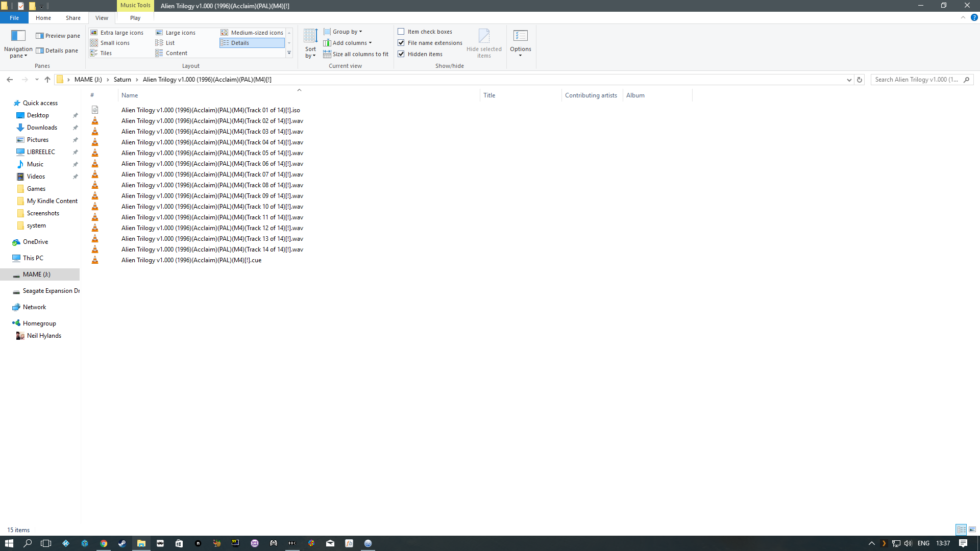This screenshot has height=551, width=980.
Task: Select Tiles layout
Action: (x=101, y=53)
